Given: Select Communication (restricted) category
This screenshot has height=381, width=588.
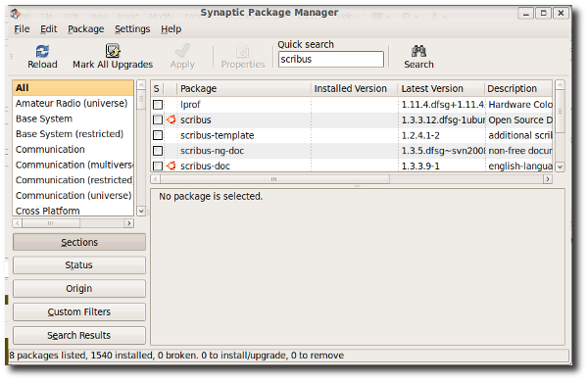Looking at the screenshot, I should (x=74, y=180).
